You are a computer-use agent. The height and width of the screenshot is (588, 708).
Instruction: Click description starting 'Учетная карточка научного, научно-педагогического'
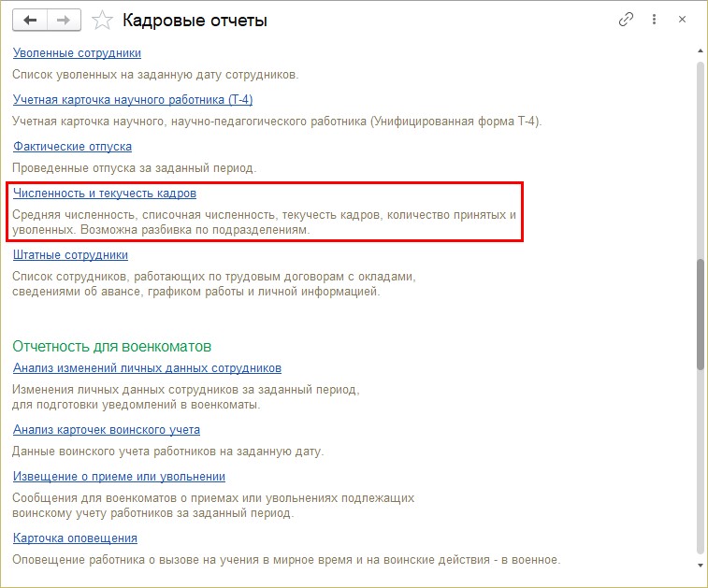(x=277, y=122)
